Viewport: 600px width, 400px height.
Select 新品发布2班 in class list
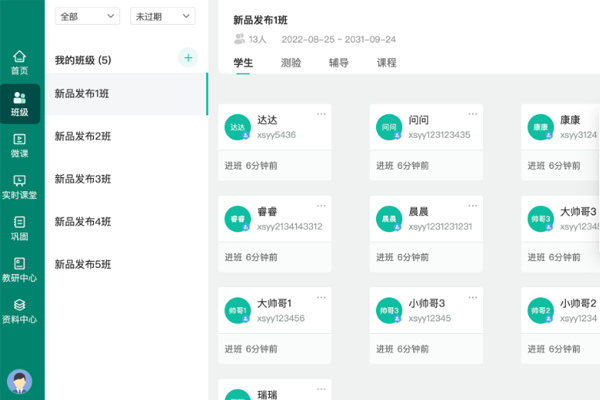(83, 136)
